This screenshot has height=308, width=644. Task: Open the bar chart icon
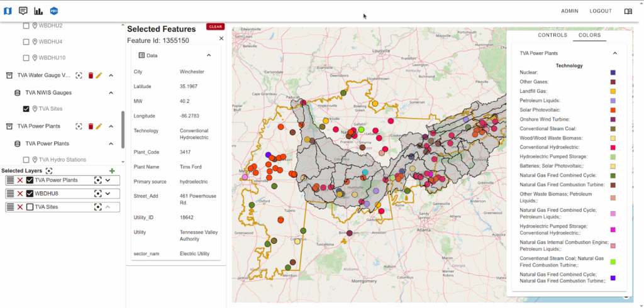click(x=38, y=11)
